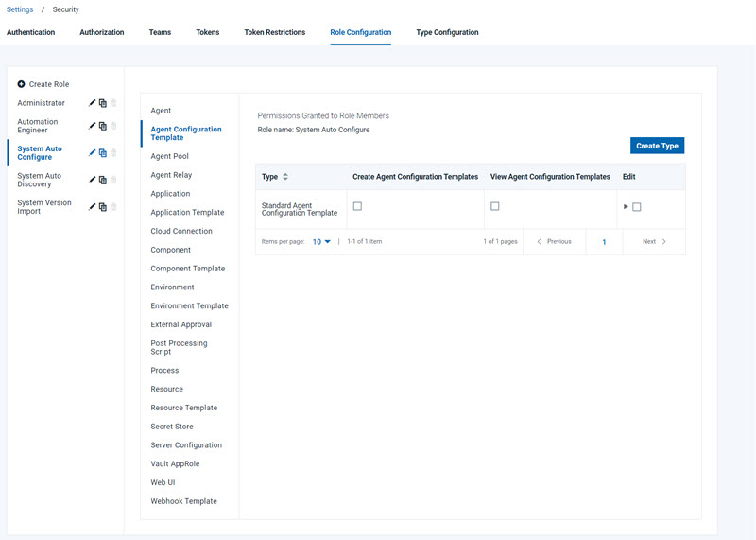Open the items per page dropdown
Image resolution: width=756 pixels, height=540 pixels.
tap(322, 242)
